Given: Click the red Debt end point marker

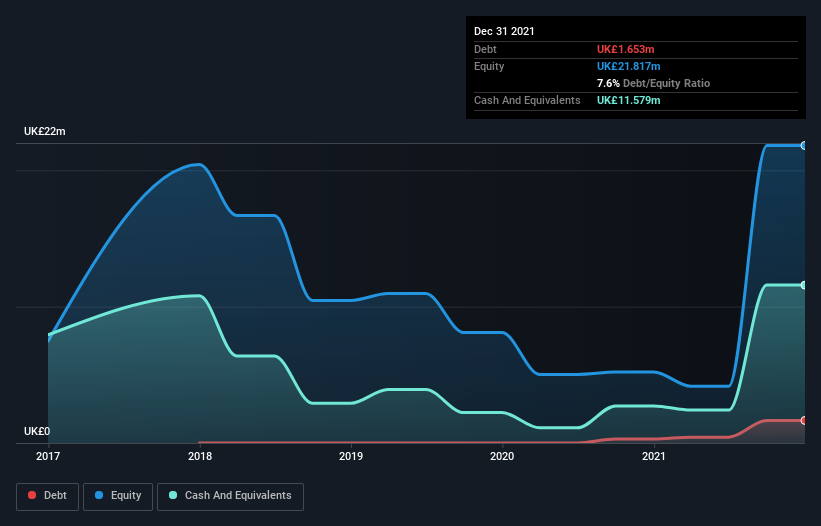Looking at the screenshot, I should tap(804, 420).
